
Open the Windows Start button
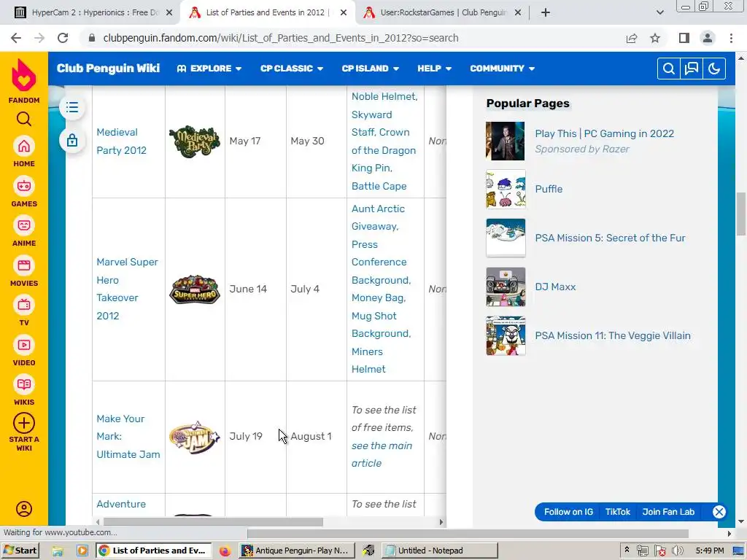pos(20,551)
